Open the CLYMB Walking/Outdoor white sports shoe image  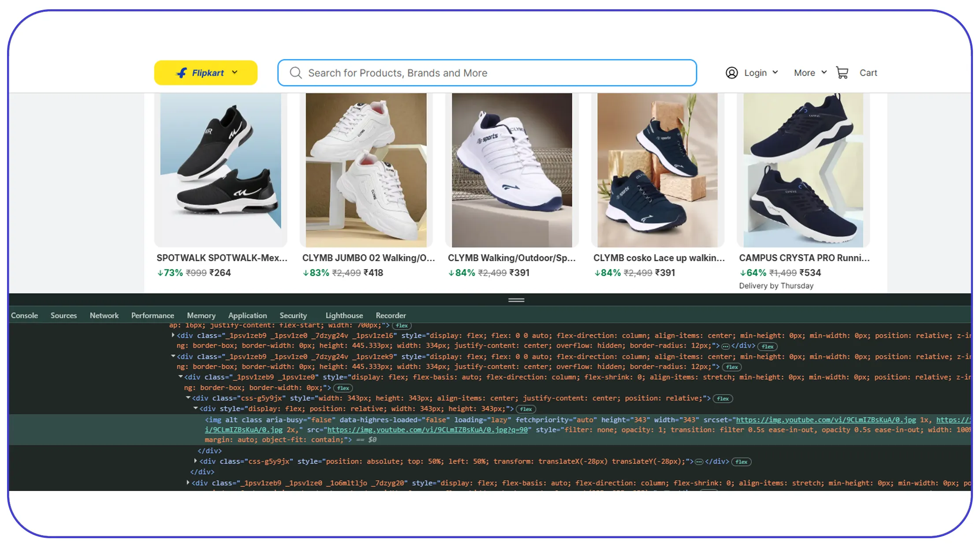pos(512,170)
